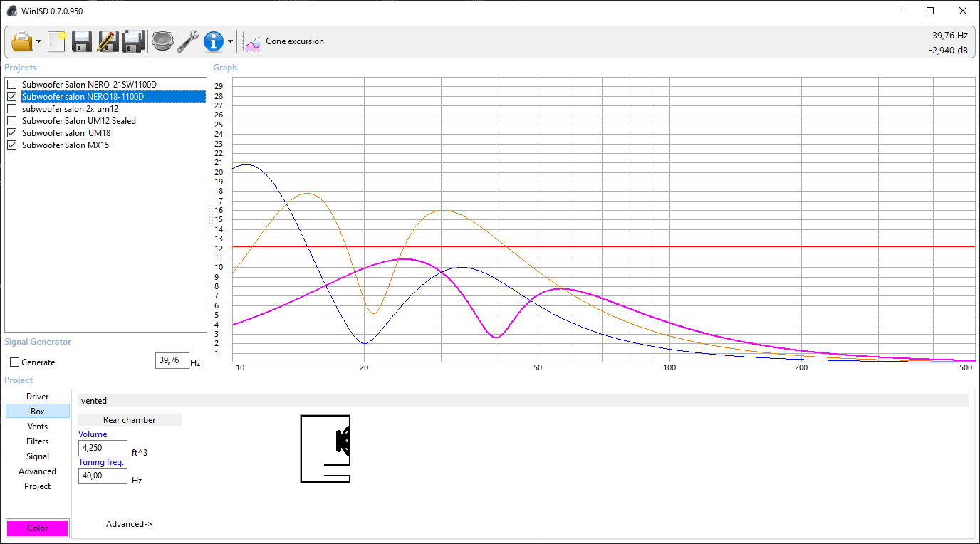The image size is (980, 544).
Task: Minimize the WinISD window
Action: pos(897,11)
